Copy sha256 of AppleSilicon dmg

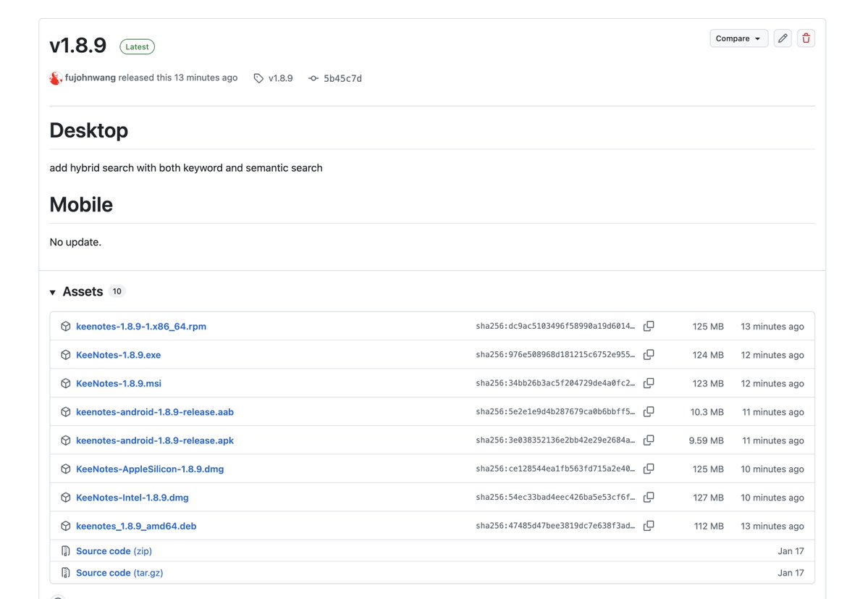click(649, 469)
